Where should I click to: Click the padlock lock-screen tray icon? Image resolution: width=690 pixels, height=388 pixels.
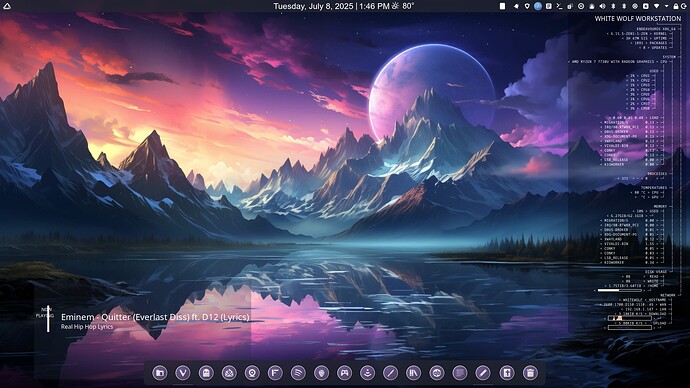(675, 6)
